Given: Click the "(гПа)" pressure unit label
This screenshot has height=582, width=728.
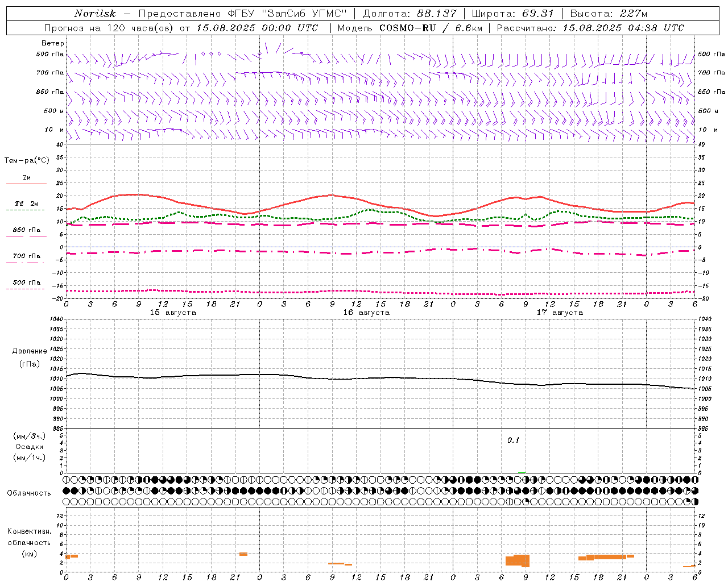Looking at the screenshot, I should tap(30, 364).
